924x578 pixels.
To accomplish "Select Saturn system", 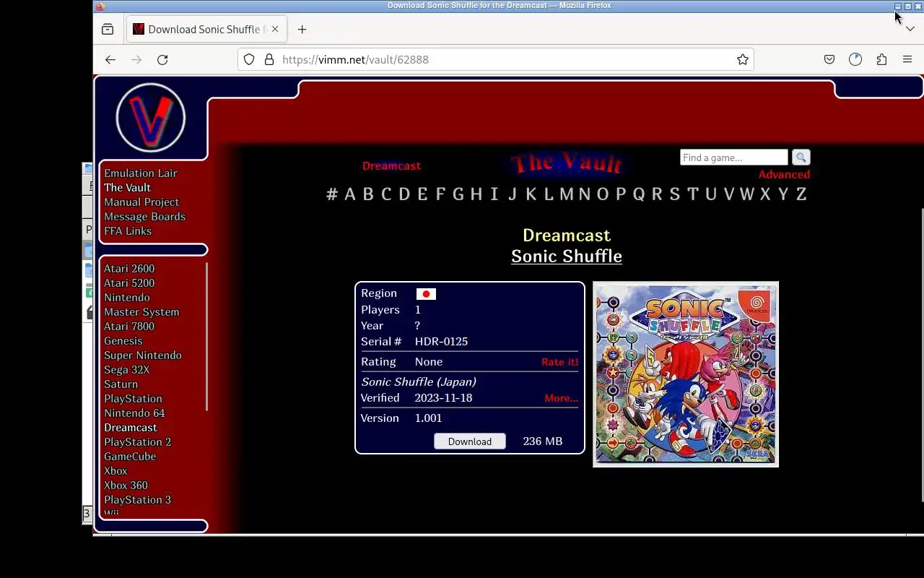I will [x=121, y=384].
